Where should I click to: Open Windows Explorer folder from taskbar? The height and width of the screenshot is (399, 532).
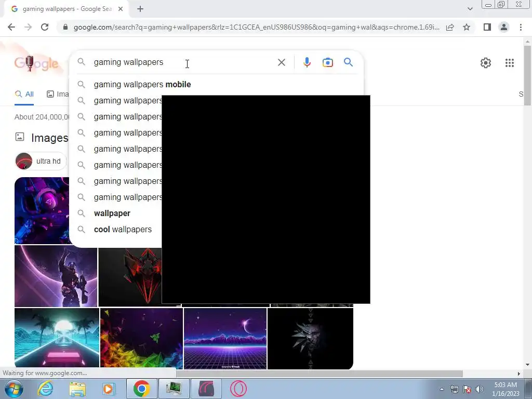(x=77, y=389)
